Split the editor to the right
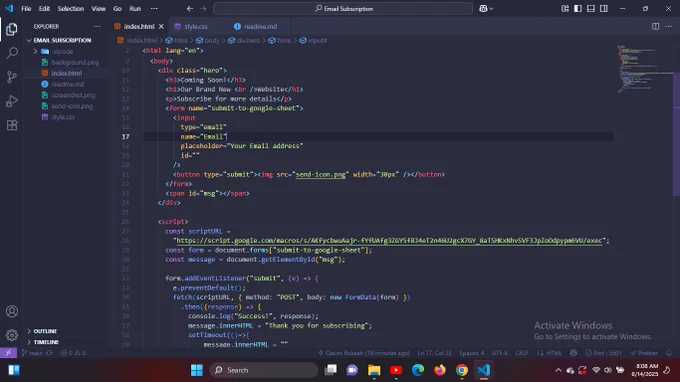The image size is (680, 382). coord(655,26)
